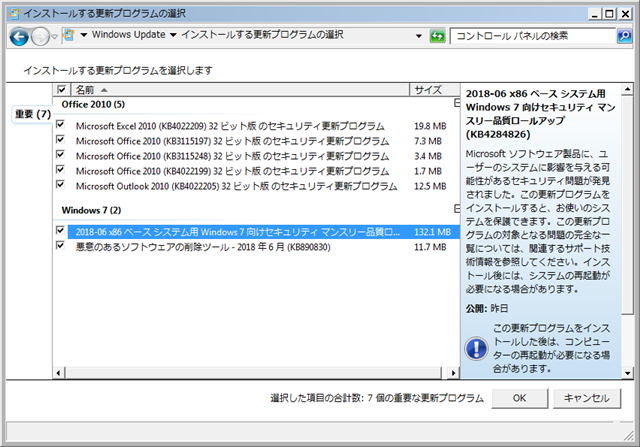Collapse the Office 2010 (5) group

pyautogui.click(x=457, y=103)
